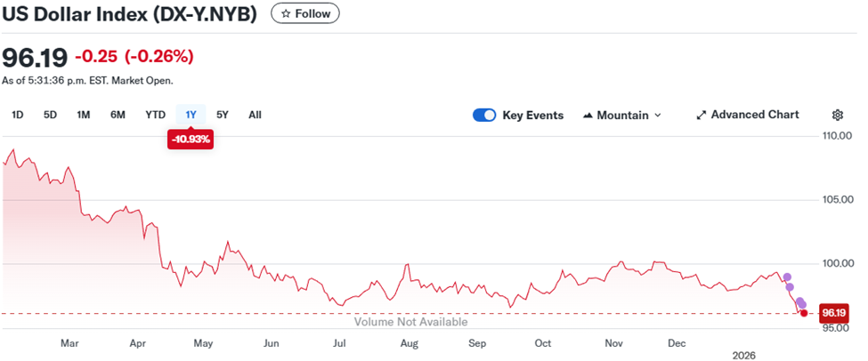Click the red current price dot
Image resolution: width=868 pixels, height=361 pixels.
[805, 313]
